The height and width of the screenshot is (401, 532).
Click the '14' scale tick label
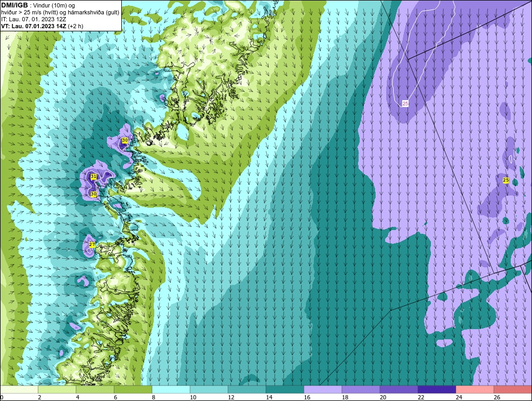[269, 397]
